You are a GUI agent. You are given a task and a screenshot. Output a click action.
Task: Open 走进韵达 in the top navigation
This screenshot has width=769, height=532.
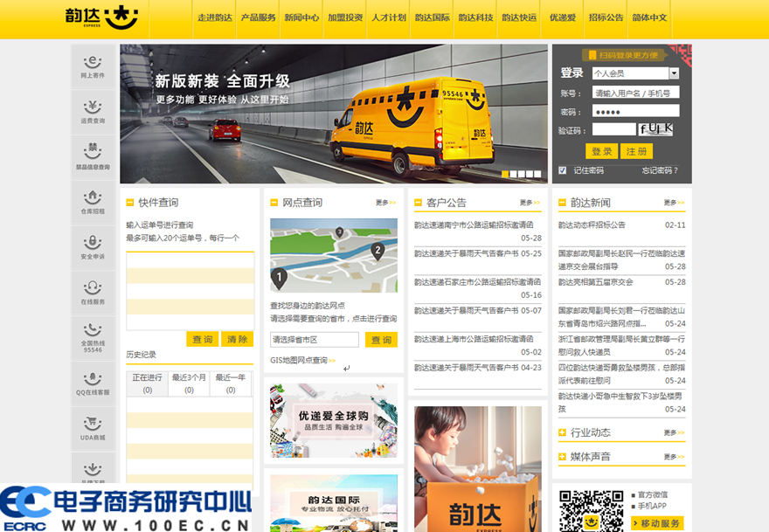pos(215,17)
